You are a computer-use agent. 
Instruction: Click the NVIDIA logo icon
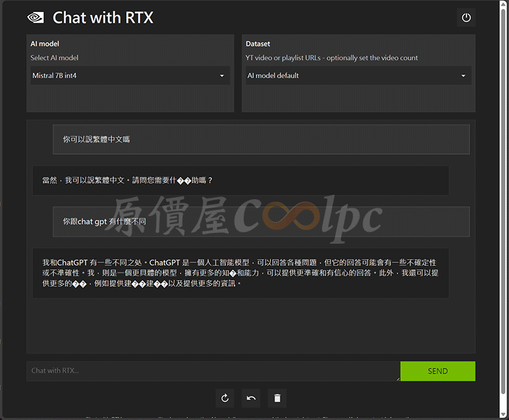pos(36,18)
